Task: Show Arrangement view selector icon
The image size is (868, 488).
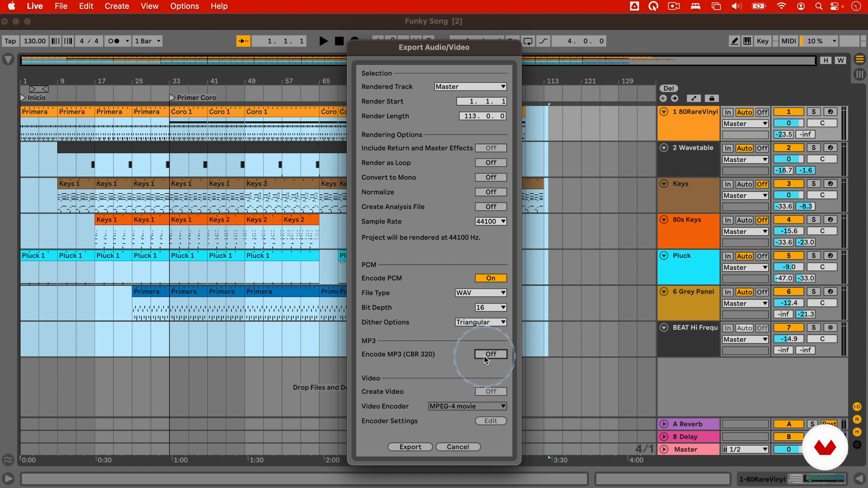Action: [860, 59]
